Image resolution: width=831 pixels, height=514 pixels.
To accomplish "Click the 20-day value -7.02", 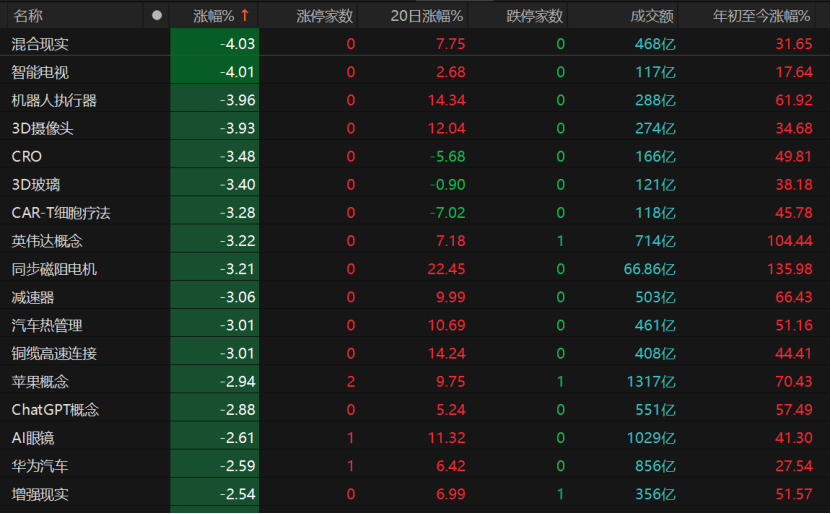I will coord(448,212).
